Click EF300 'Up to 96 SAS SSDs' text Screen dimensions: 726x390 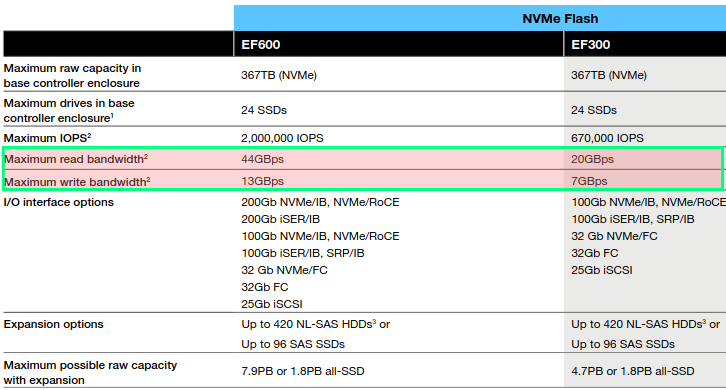623,344
